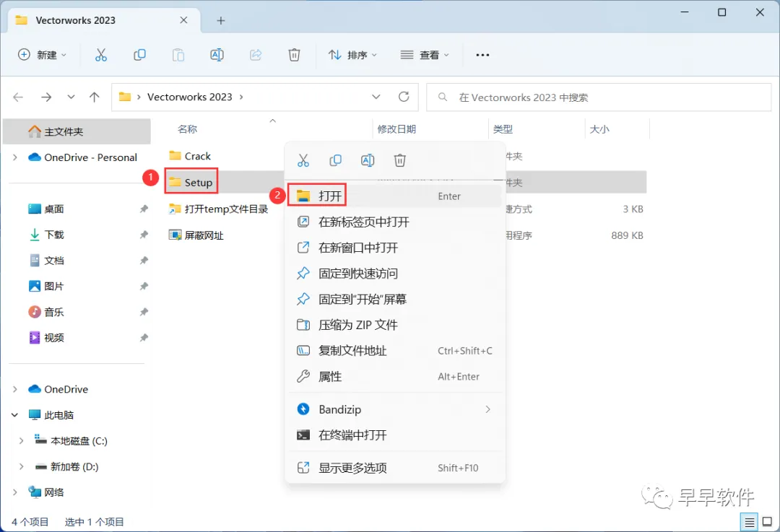
Task: Click the Copy icon in the context menu
Action: click(335, 160)
